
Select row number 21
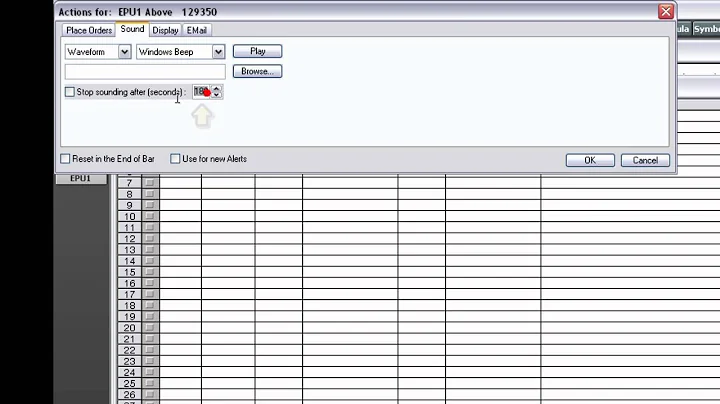click(129, 339)
